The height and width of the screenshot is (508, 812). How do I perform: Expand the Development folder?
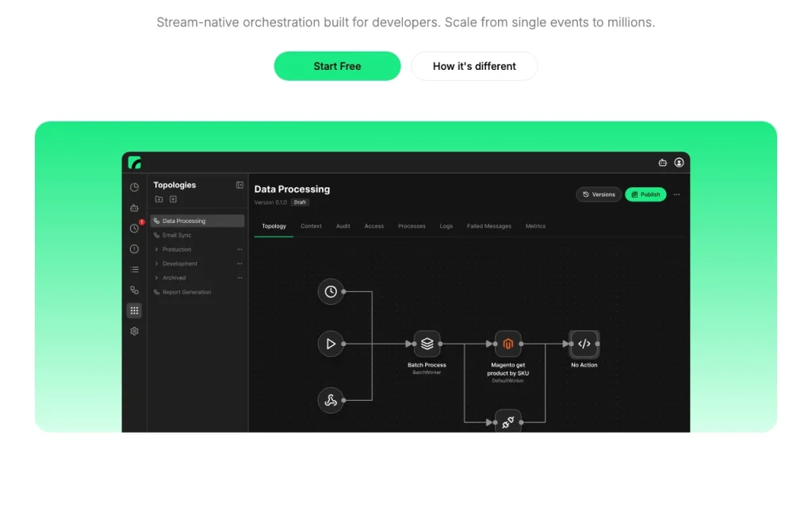pyautogui.click(x=156, y=264)
